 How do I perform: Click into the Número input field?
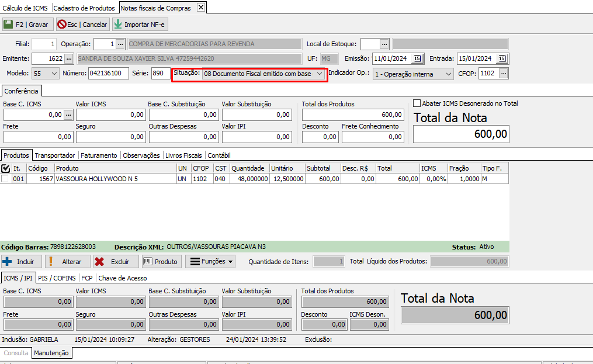pyautogui.click(x=108, y=74)
